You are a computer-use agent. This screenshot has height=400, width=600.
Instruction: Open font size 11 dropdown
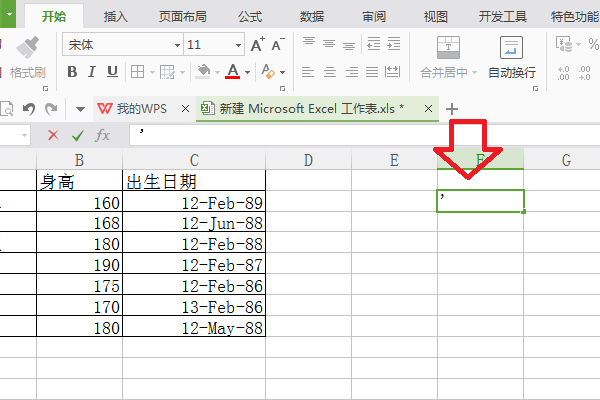238,45
